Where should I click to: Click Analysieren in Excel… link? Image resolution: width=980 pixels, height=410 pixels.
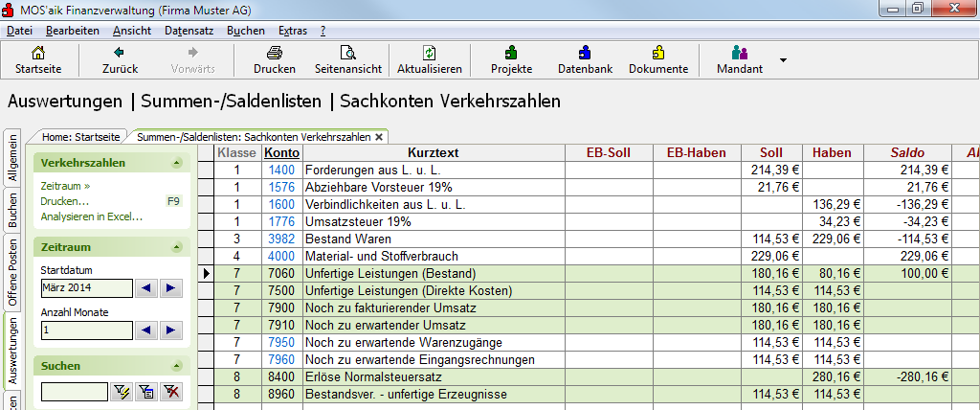[x=91, y=217]
